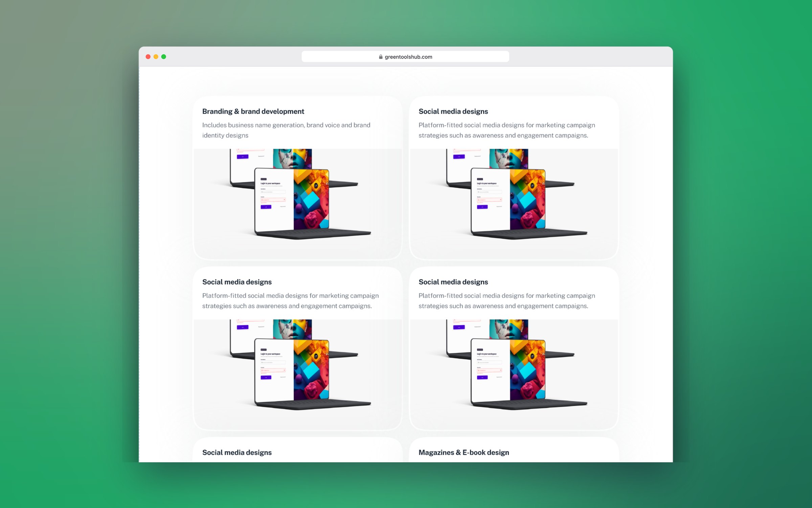
Task: Click the 'Includes business name generation' description text
Action: click(286, 130)
